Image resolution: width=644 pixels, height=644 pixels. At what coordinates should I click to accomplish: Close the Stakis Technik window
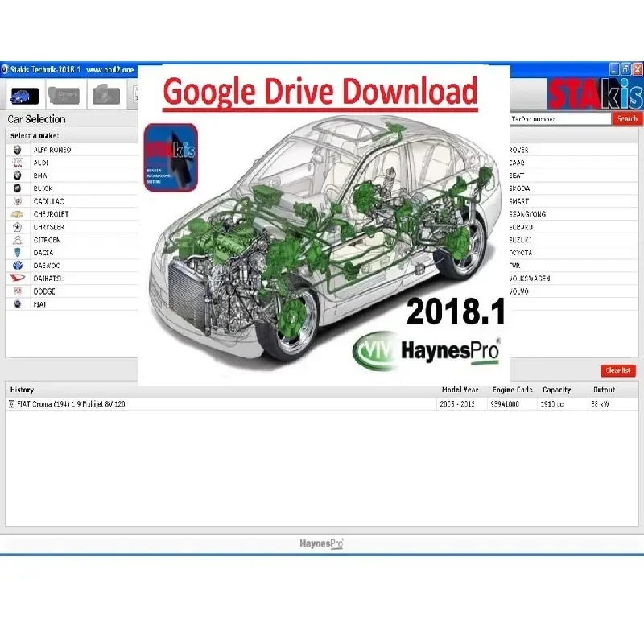638,69
